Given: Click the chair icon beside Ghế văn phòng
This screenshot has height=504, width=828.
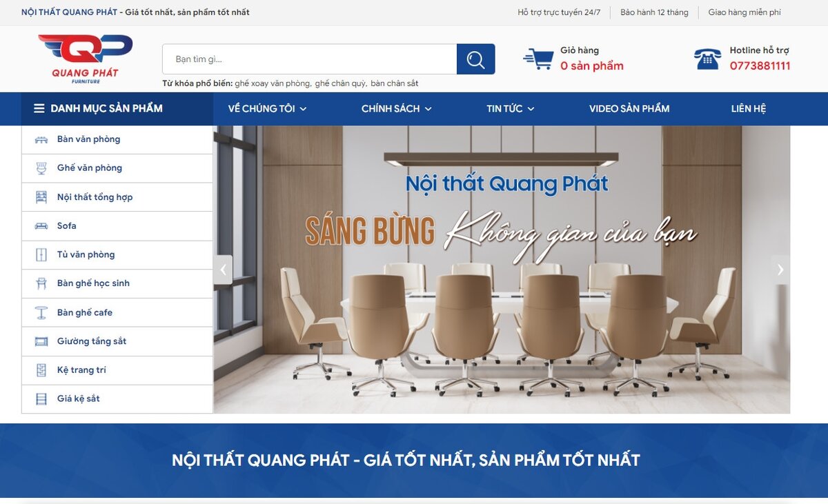Looking at the screenshot, I should coord(41,168).
